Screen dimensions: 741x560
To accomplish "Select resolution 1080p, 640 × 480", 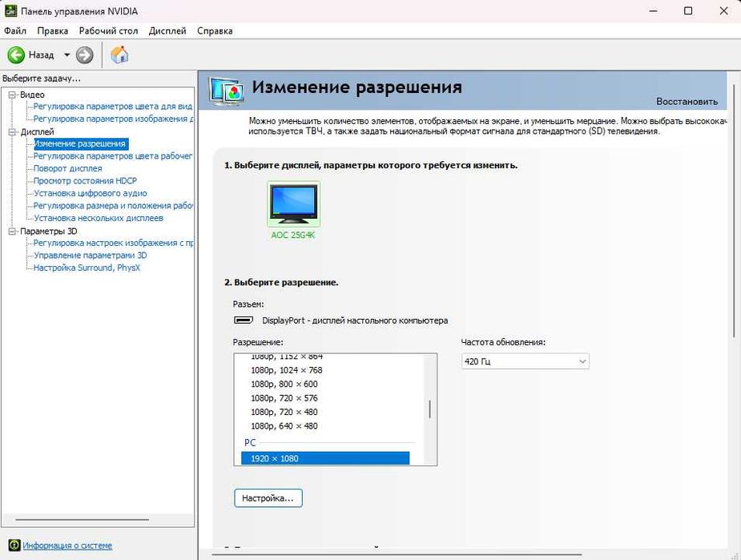I will pyautogui.click(x=284, y=425).
